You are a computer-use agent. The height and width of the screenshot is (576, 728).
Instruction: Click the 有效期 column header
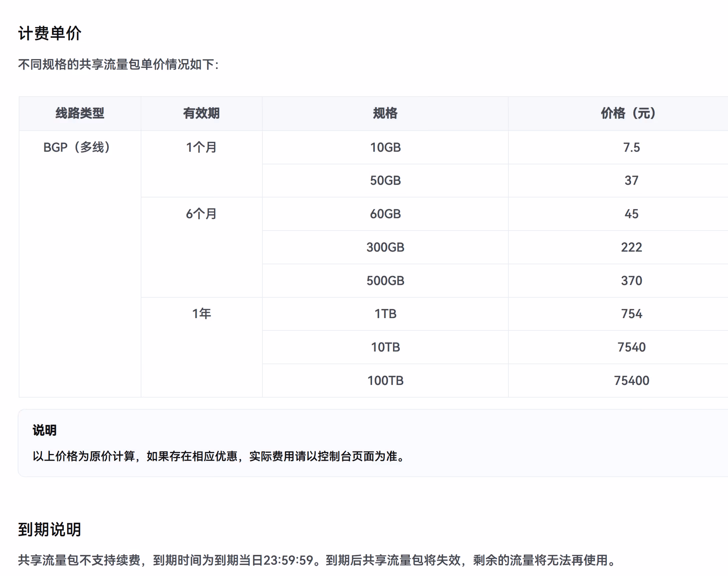[202, 113]
